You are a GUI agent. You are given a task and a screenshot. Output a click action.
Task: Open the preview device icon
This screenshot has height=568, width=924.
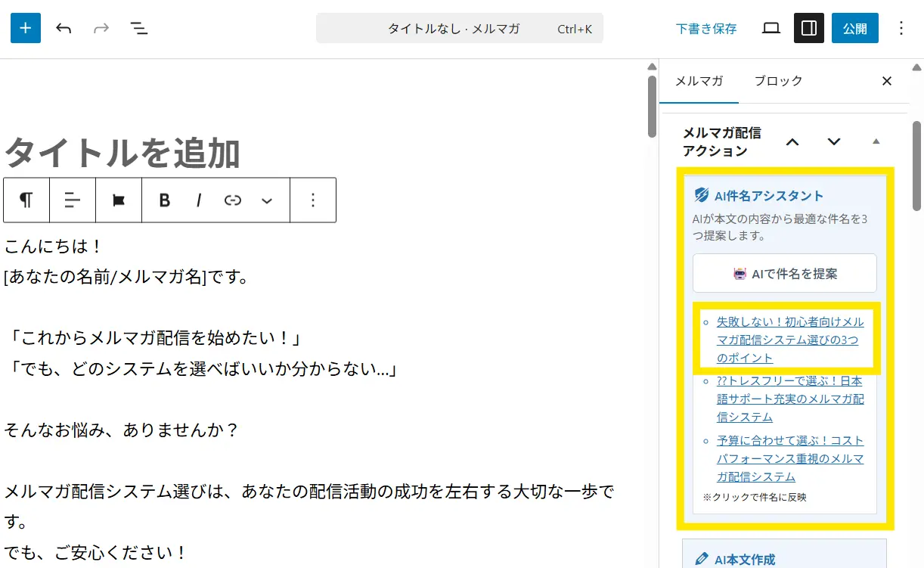[x=771, y=28]
